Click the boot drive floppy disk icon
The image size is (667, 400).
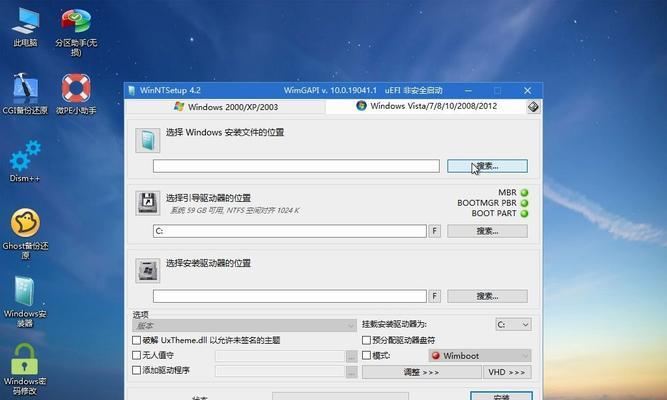[148, 203]
